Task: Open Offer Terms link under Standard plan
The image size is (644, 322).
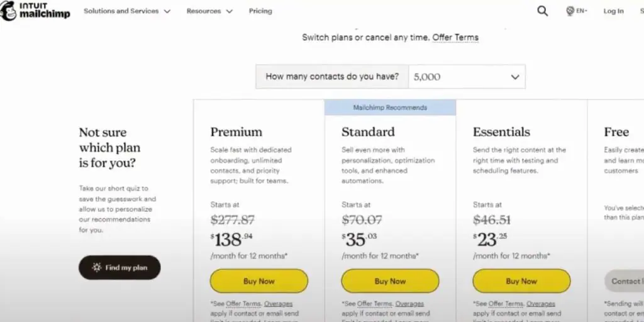Action: [375, 304]
